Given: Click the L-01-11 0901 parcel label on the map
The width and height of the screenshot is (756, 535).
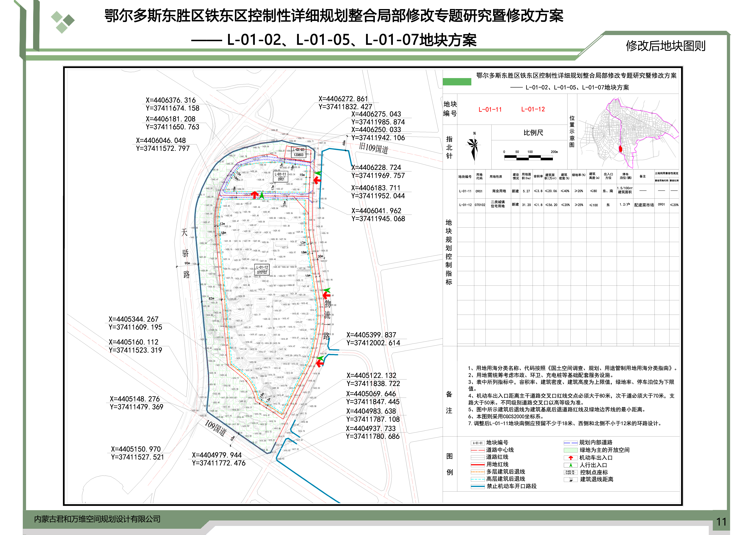Looking at the screenshot, I should 281,177.
